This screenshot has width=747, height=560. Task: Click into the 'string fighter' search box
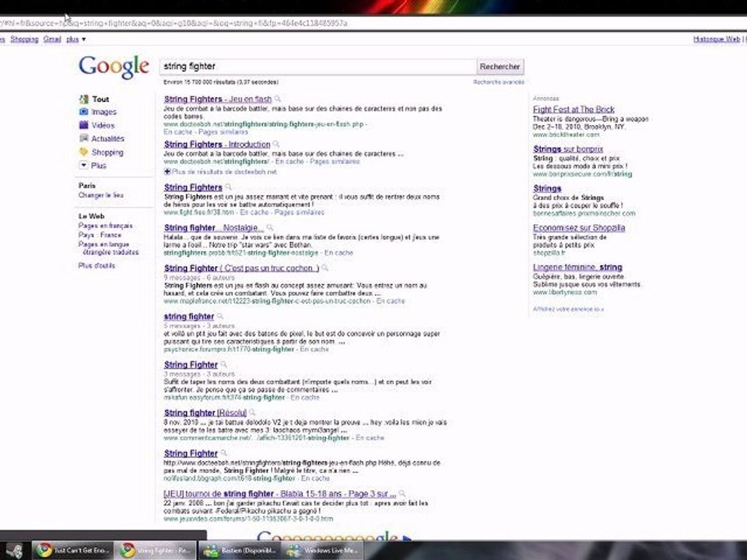(x=317, y=67)
